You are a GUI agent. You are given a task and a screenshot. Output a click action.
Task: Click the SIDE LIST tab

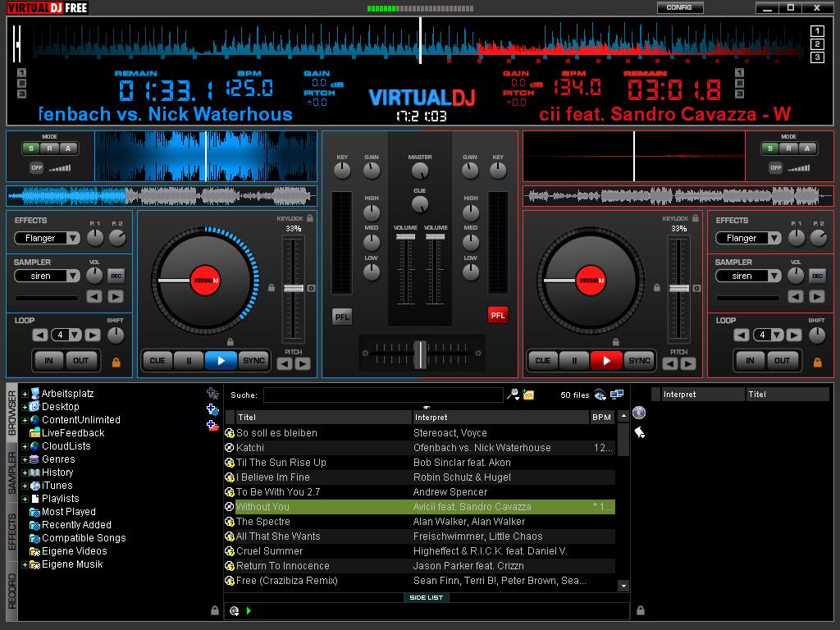427,597
